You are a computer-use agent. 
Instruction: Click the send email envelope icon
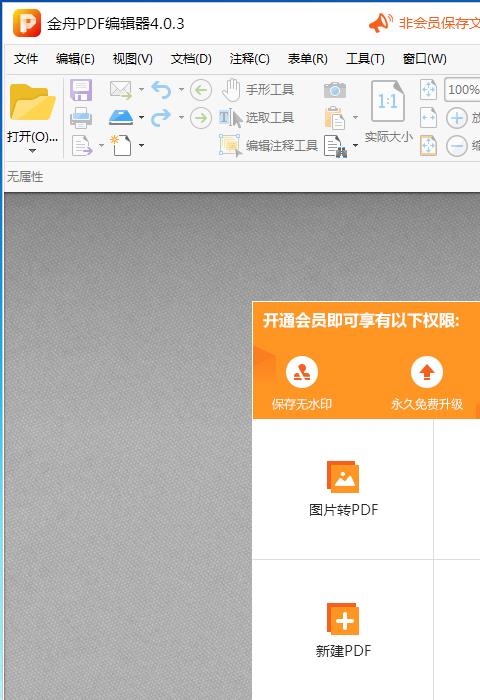click(121, 90)
